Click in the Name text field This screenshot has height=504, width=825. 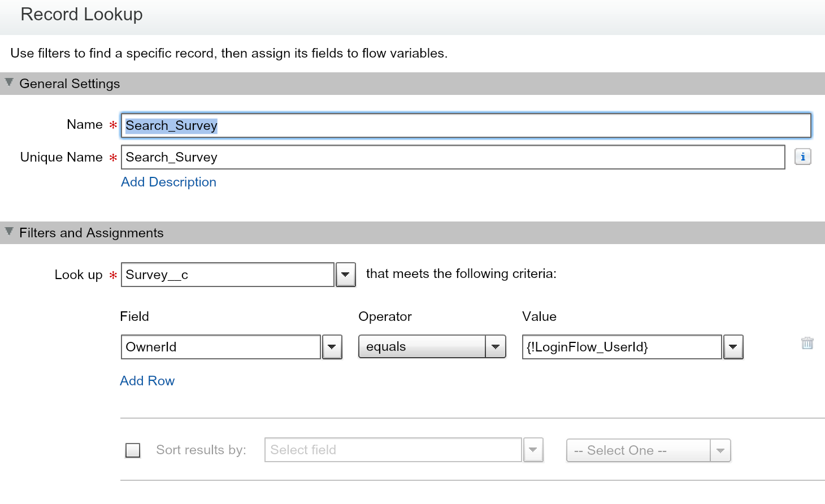coord(466,125)
